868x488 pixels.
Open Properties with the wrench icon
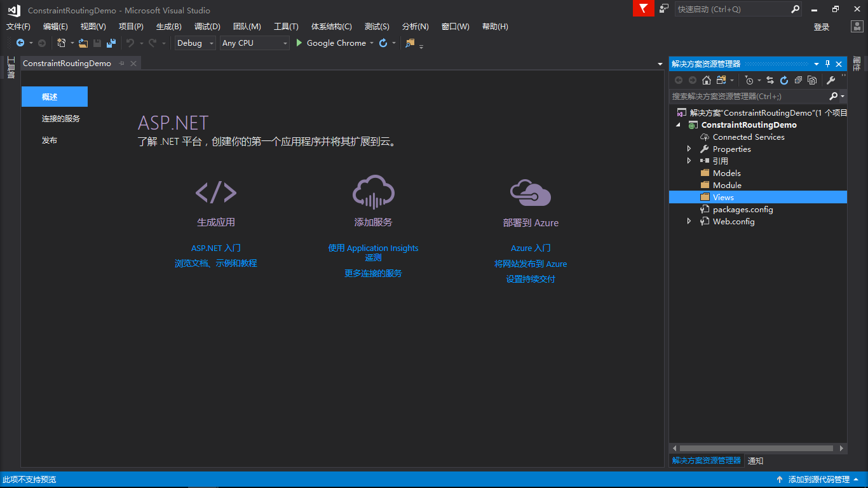pos(831,80)
